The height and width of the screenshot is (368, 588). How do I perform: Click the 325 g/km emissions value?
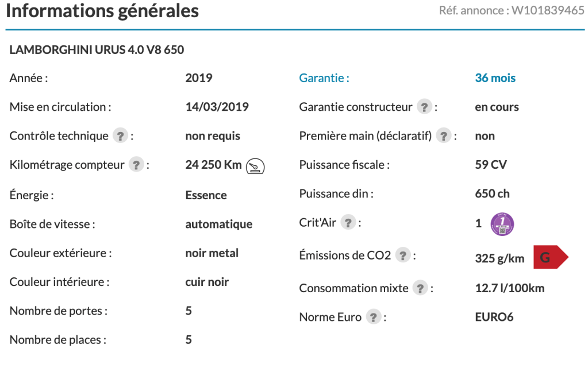(x=499, y=258)
